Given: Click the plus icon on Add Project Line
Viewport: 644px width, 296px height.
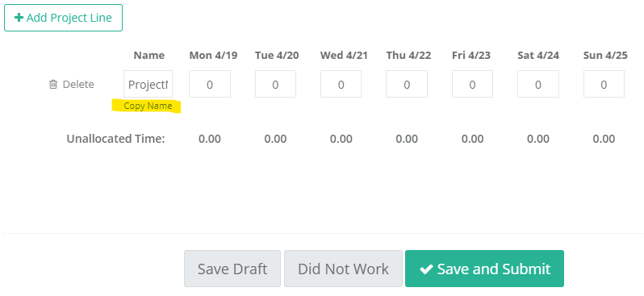Looking at the screenshot, I should tap(19, 18).
